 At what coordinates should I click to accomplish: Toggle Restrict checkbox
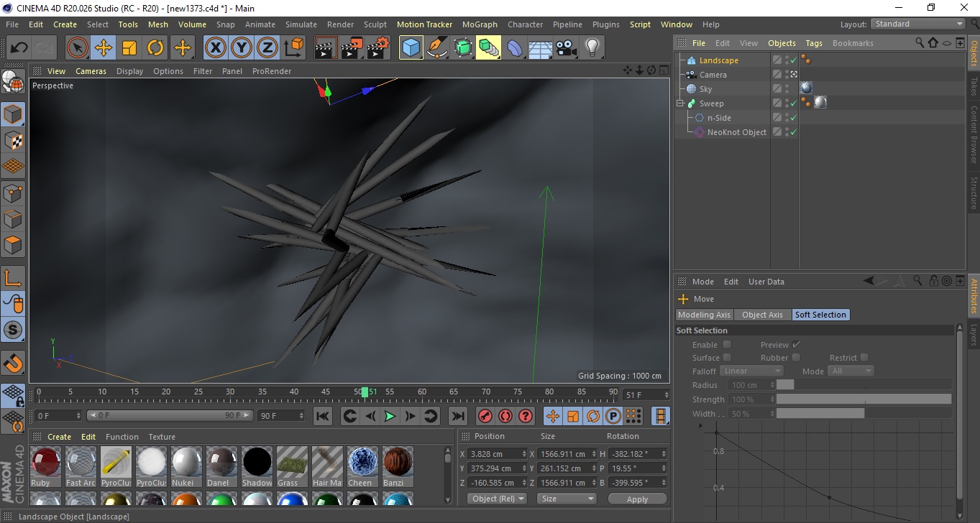(865, 358)
